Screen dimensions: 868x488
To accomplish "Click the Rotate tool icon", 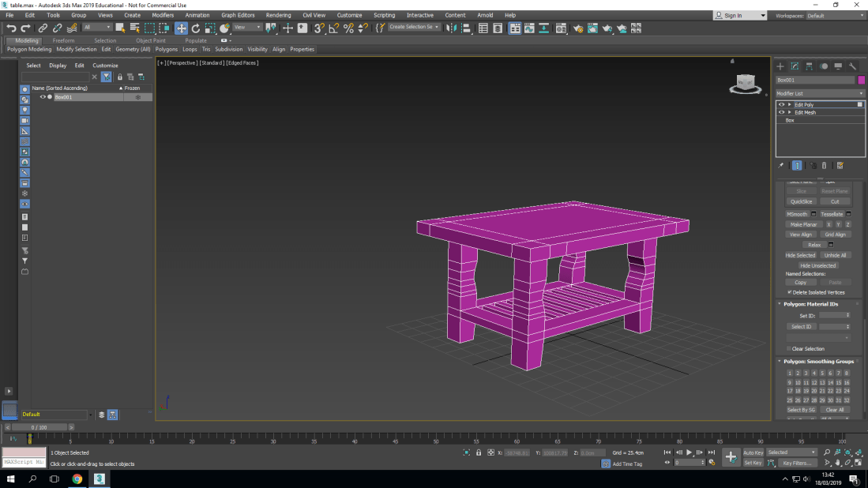I will pyautogui.click(x=196, y=28).
